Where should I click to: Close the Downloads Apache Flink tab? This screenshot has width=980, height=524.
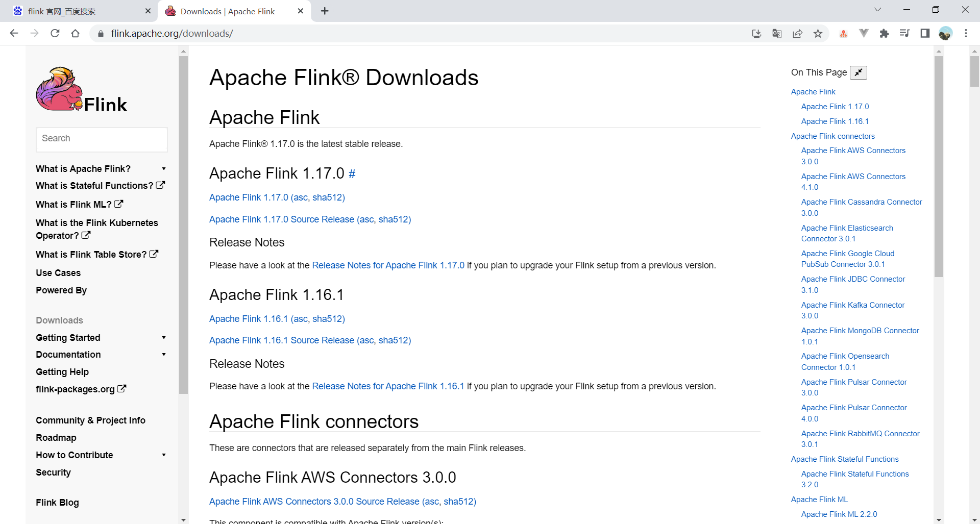pyautogui.click(x=301, y=11)
